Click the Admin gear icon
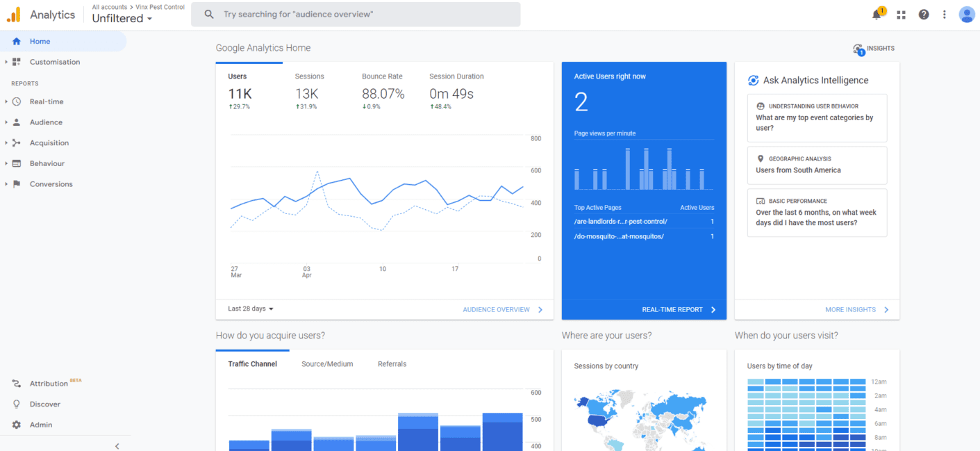The image size is (980, 451). [x=17, y=425]
